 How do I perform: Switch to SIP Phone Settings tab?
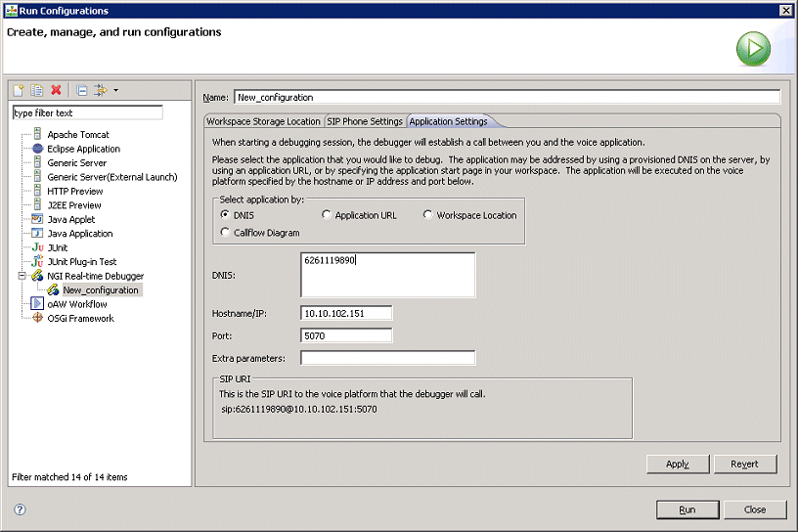pyautogui.click(x=365, y=121)
